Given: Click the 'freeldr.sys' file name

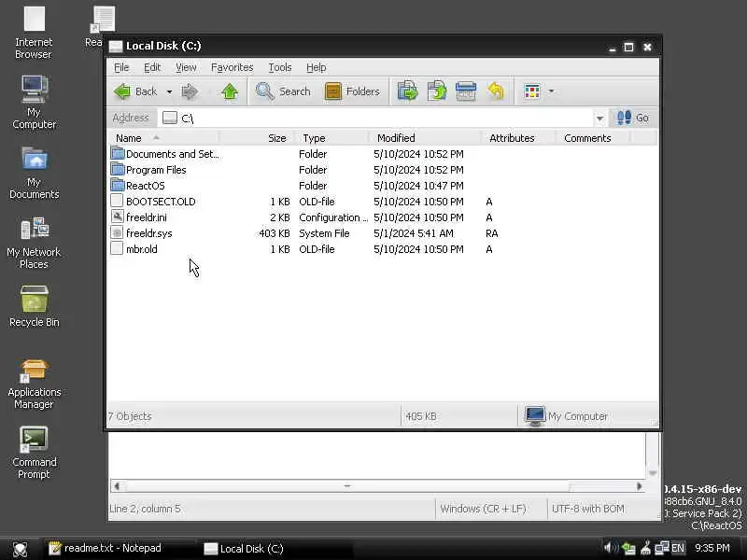Looking at the screenshot, I should pyautogui.click(x=149, y=233).
